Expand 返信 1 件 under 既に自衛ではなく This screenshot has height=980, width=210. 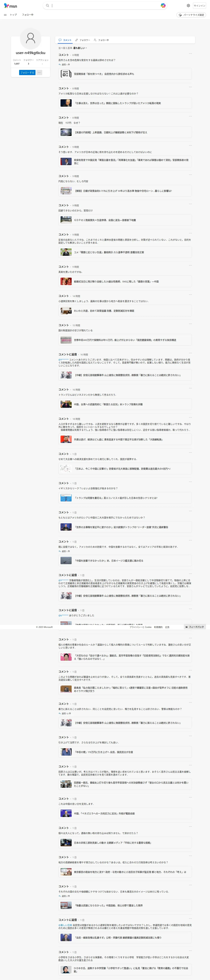click(64, 551)
